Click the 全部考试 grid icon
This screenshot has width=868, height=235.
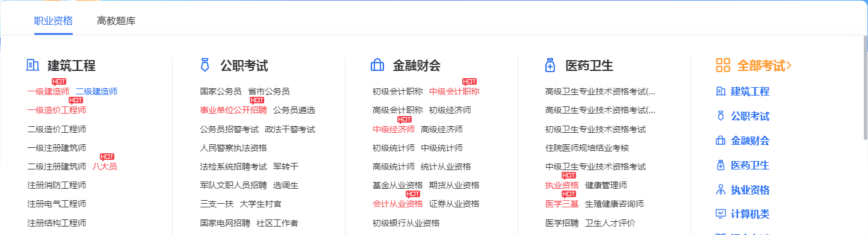tap(723, 66)
